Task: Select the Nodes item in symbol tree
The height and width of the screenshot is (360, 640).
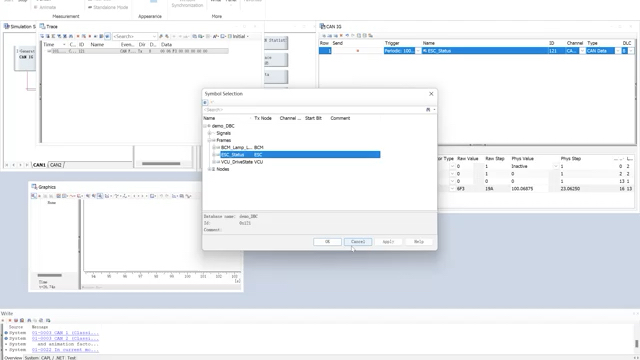Action: pyautogui.click(x=222, y=169)
